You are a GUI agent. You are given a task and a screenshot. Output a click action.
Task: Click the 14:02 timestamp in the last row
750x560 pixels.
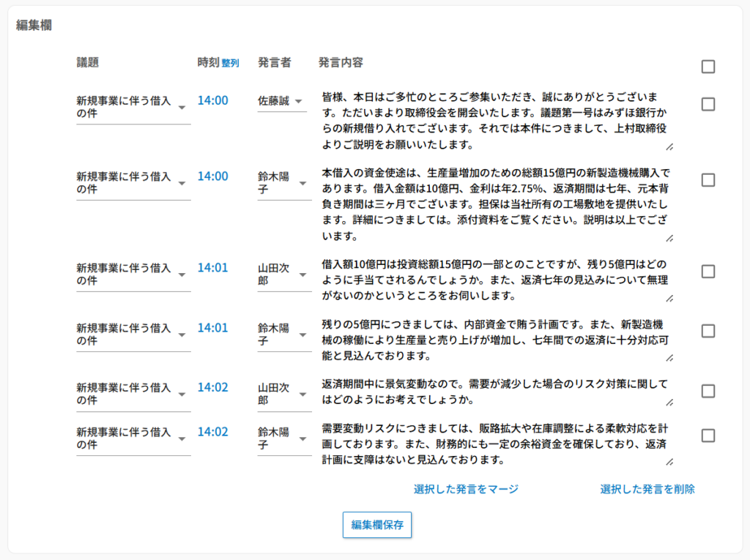click(212, 432)
